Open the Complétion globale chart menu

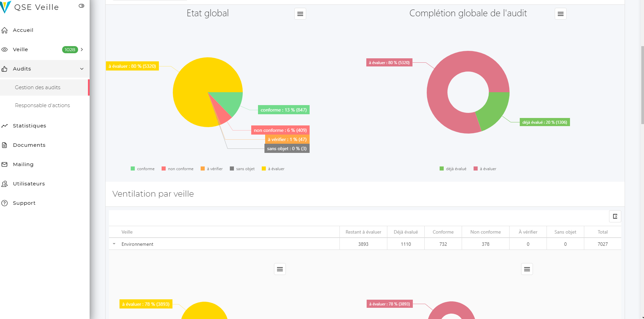(560, 14)
